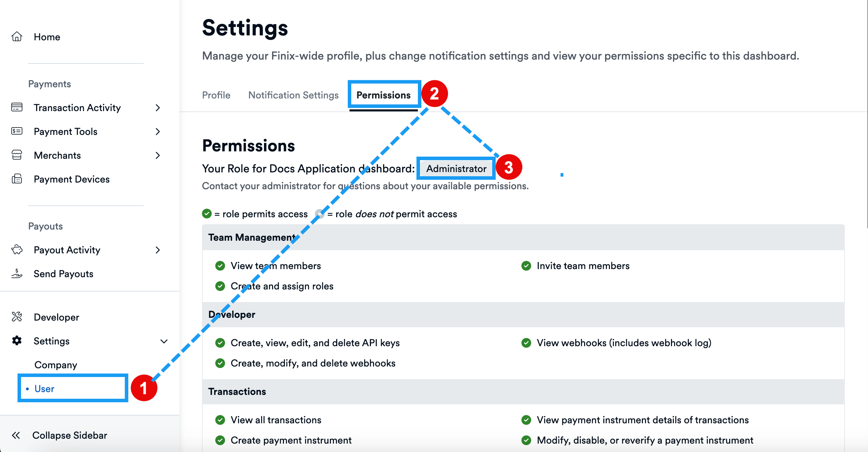
Task: Click the Settings gear icon
Action: [x=16, y=341]
